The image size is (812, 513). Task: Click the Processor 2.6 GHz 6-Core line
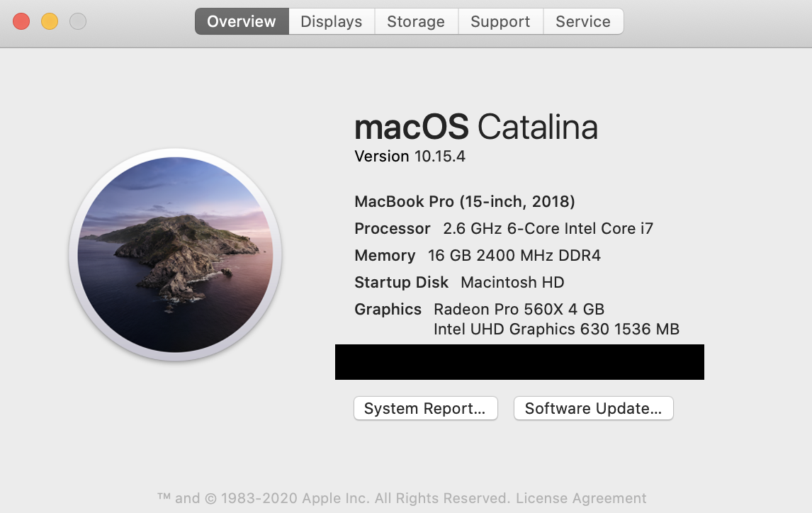[504, 228]
